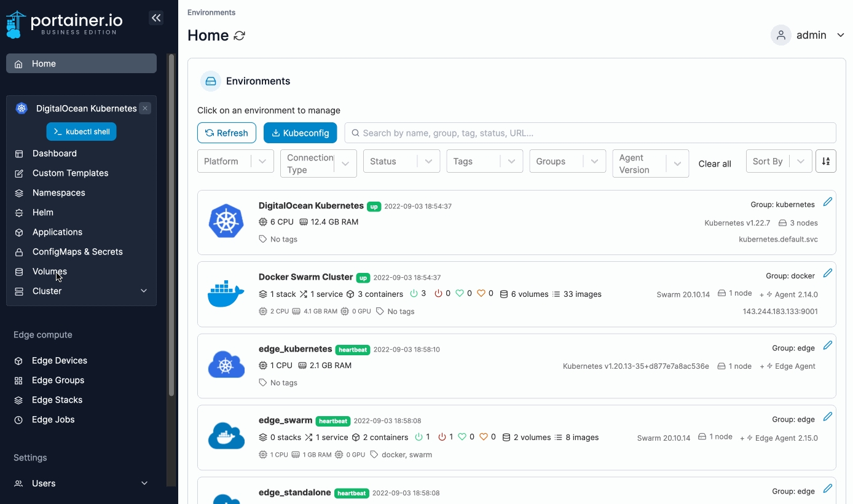Click edit pencil for Docker Swarm Cluster
The image size is (853, 504).
click(827, 274)
